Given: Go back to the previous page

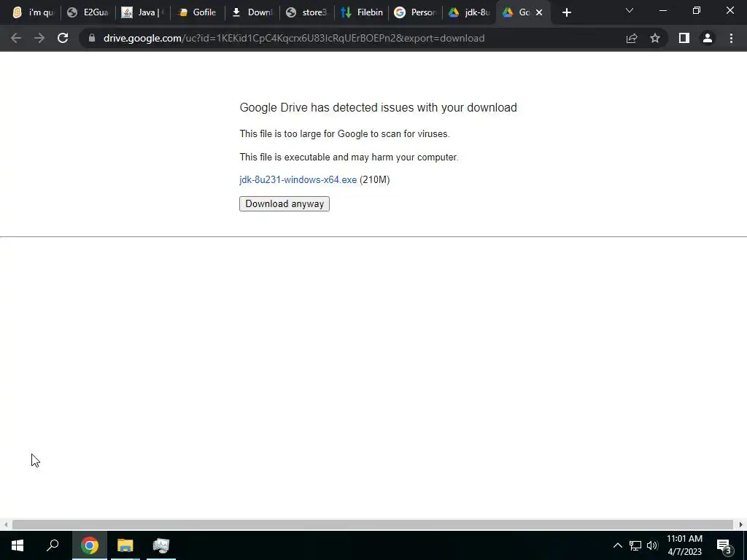Looking at the screenshot, I should pyautogui.click(x=16, y=38).
